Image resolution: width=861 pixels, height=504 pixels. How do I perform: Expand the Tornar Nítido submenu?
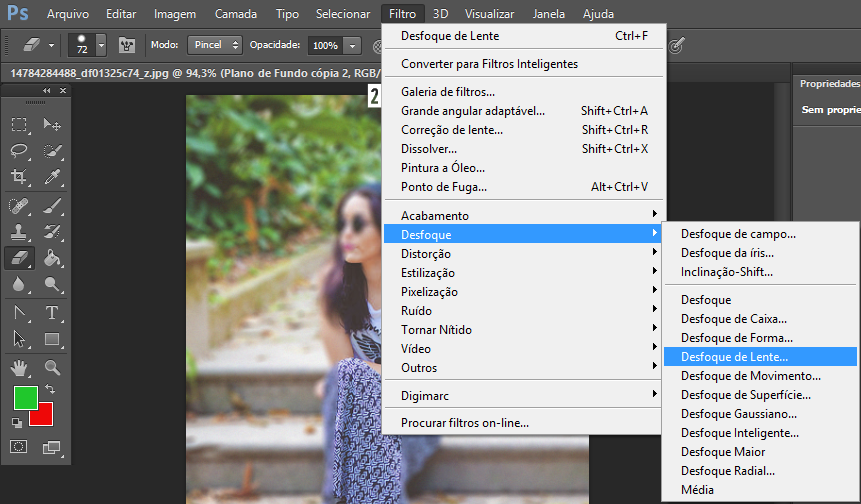click(524, 329)
